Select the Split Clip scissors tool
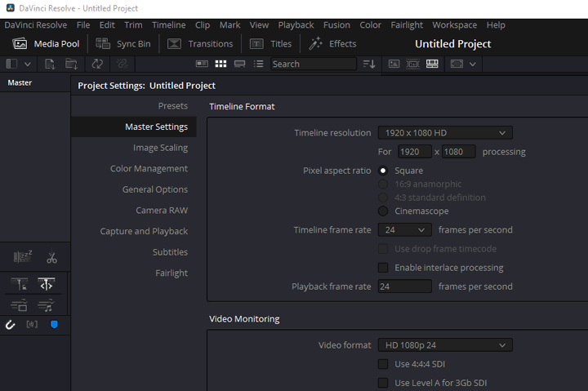The width and height of the screenshot is (588, 391). 51,258
